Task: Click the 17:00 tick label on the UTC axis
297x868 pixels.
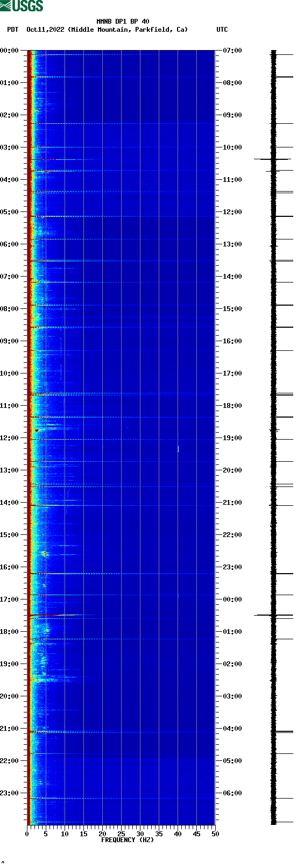Action: pos(232,373)
